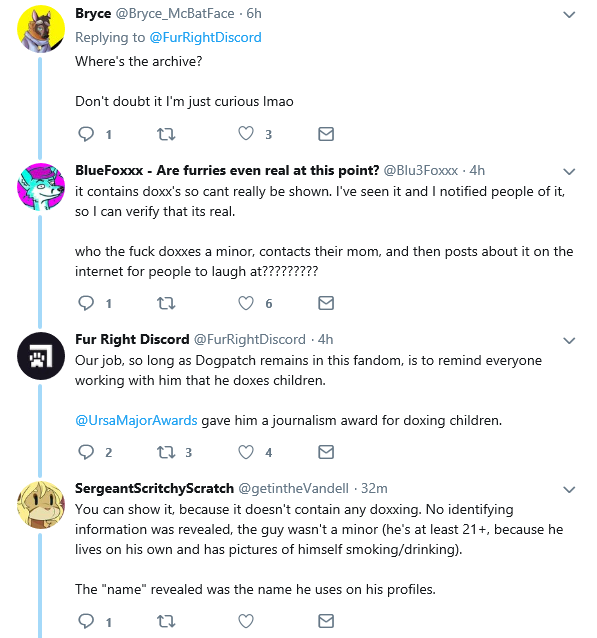Screen dimensions: 597x638
Task: Open more options on SergeantScritchyScratch's tweet
Action: [x=569, y=489]
